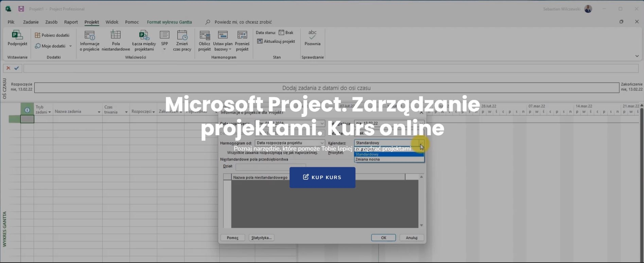
Task: Open Pola niestandardowe
Action: click(x=116, y=40)
